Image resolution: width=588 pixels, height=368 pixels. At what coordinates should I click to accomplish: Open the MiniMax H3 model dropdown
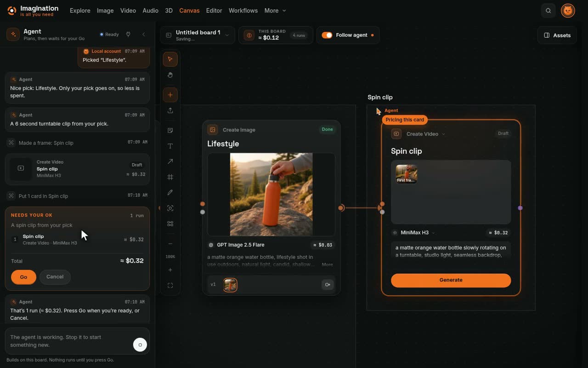point(413,233)
